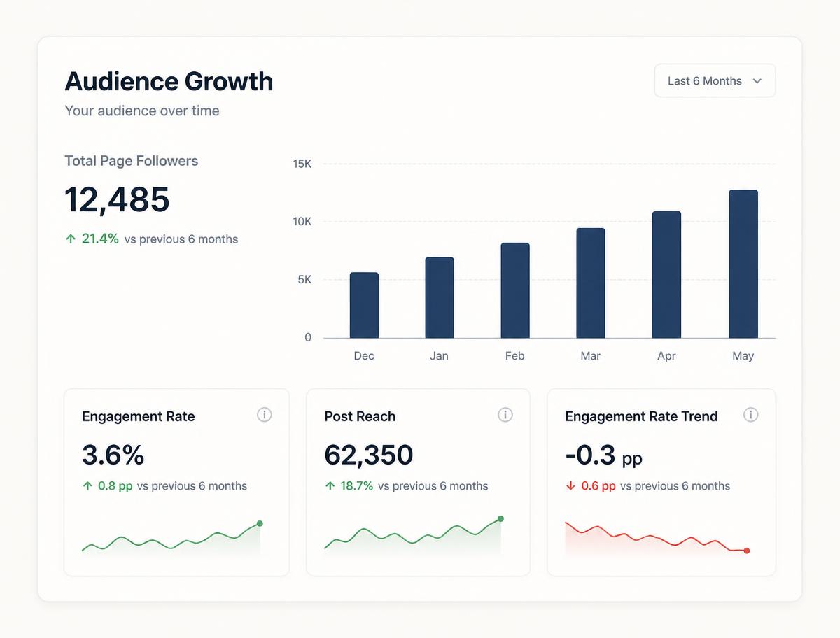Click the green up arrow beside 0.8 pp
This screenshot has width=840, height=638.
(87, 486)
